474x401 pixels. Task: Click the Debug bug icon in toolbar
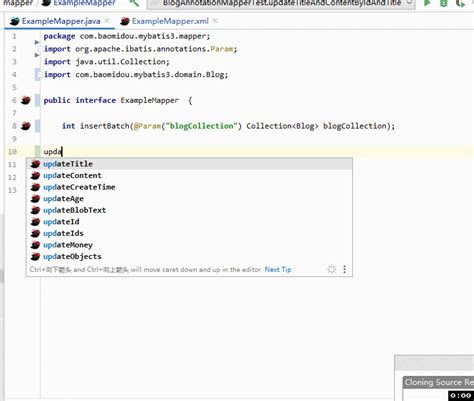[444, 3]
